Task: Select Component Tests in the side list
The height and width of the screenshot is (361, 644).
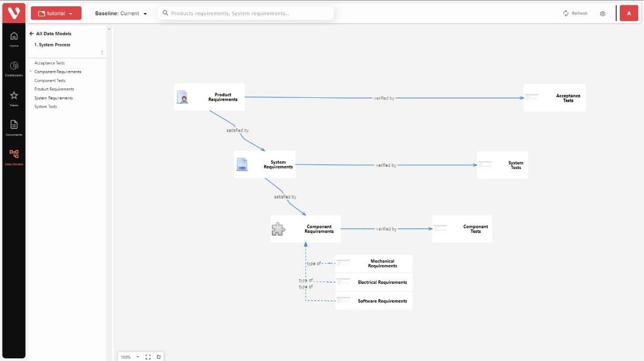Action: pos(50,81)
